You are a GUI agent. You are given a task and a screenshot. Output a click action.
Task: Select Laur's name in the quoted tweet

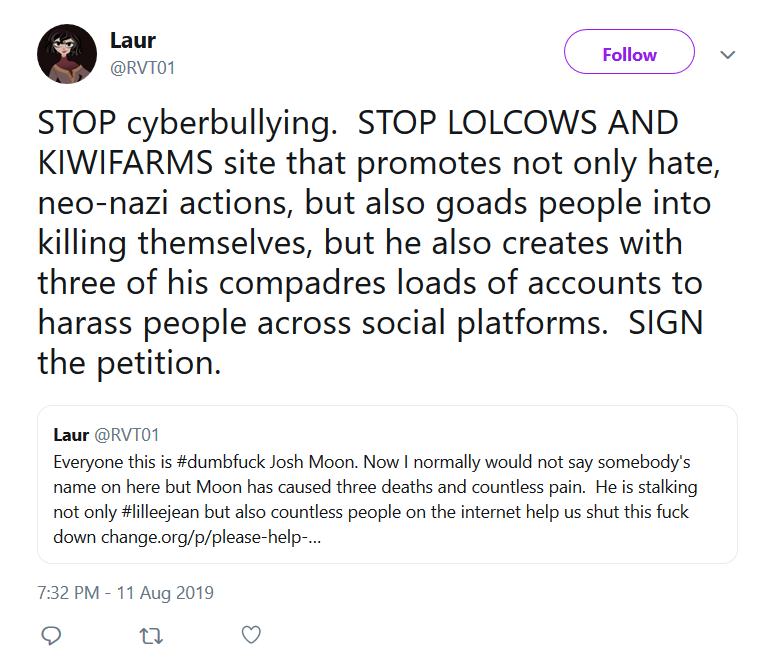tap(71, 435)
